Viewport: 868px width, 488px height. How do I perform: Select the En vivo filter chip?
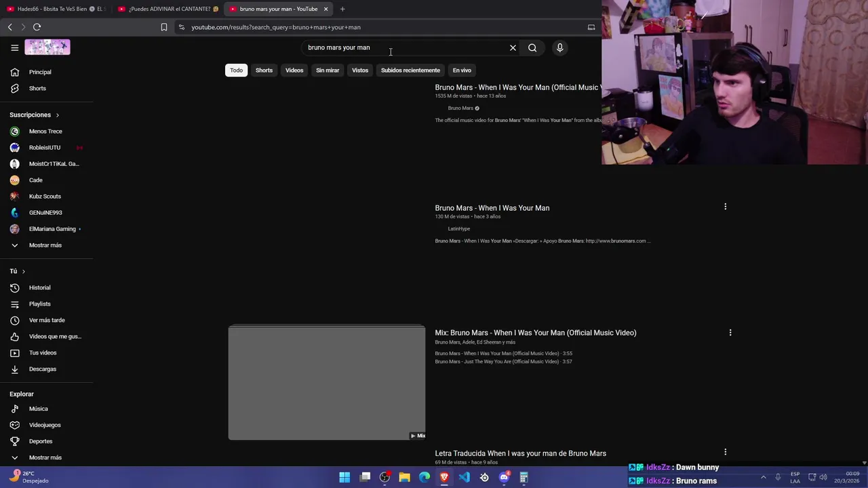462,70
